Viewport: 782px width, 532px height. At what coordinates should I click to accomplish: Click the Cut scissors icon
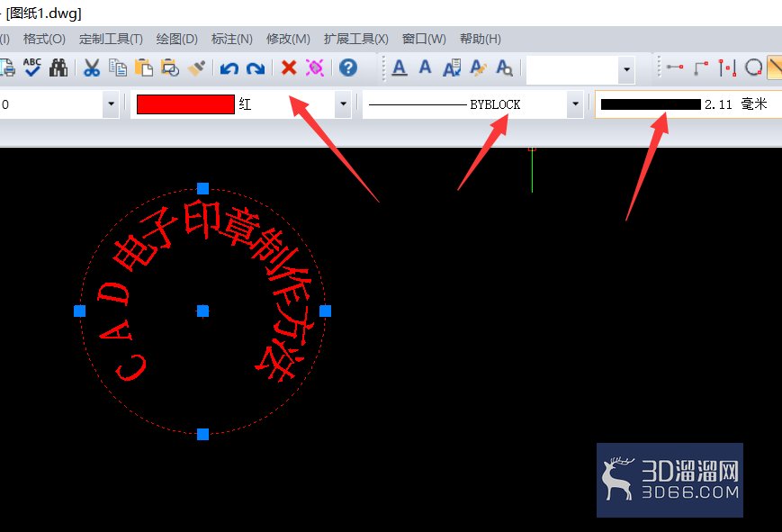(x=91, y=68)
